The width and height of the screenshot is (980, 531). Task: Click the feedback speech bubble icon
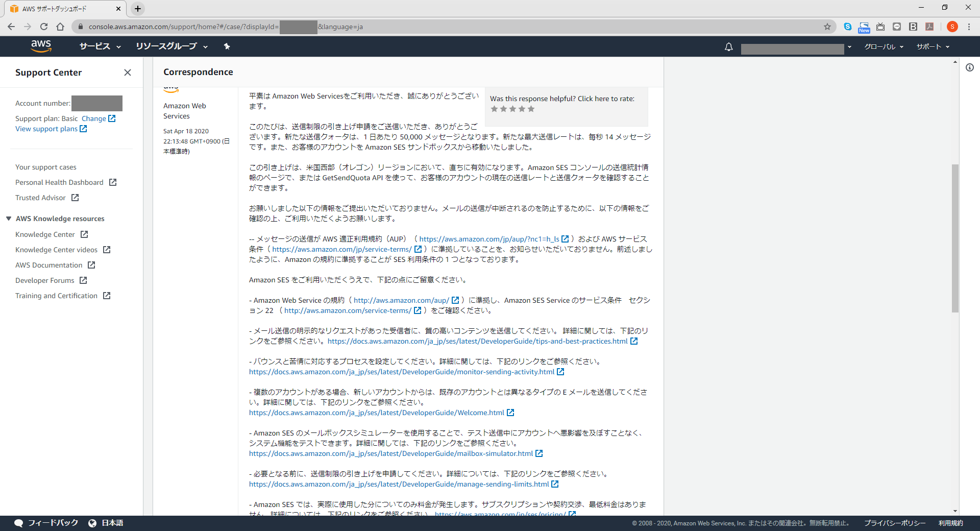pyautogui.click(x=19, y=523)
